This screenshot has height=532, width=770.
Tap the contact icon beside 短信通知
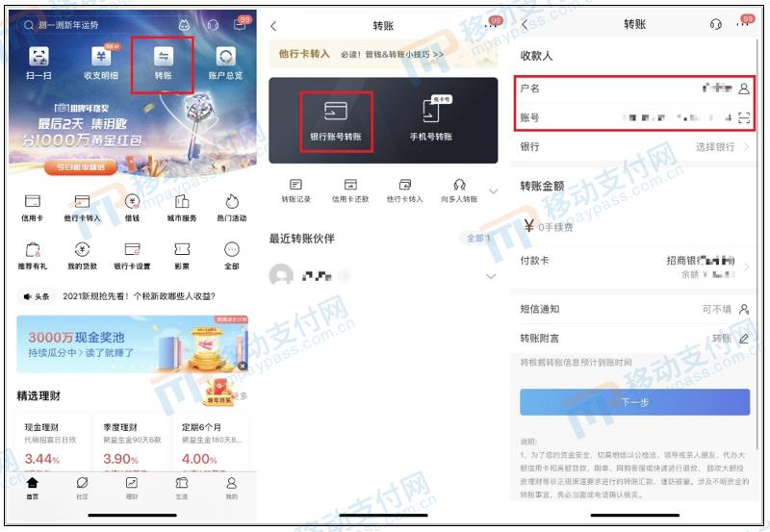[x=744, y=309]
